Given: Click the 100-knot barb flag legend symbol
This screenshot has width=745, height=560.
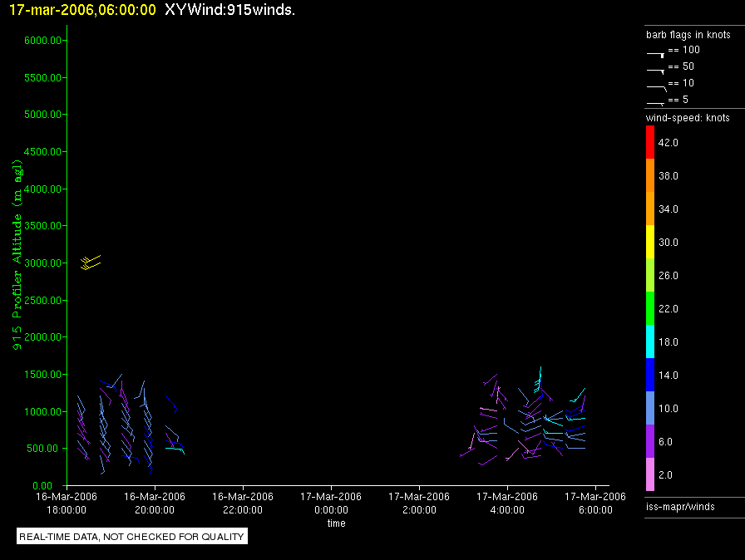Looking at the screenshot, I should (655, 55).
